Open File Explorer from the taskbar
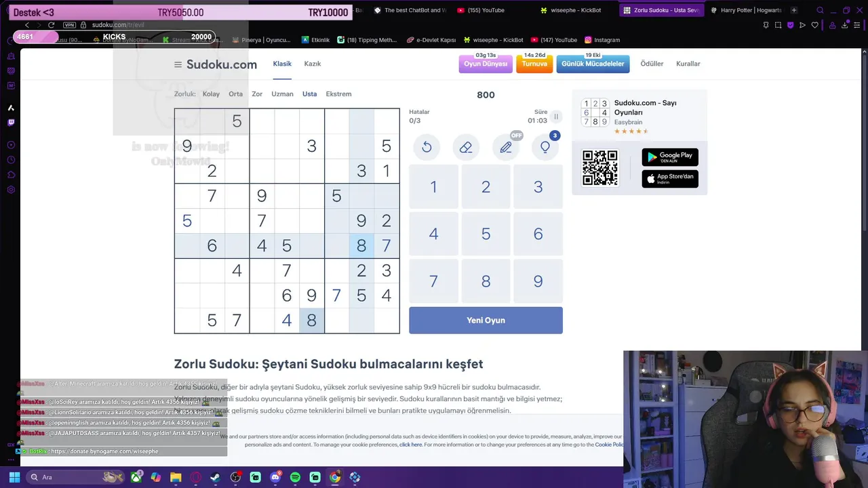Screen dimensions: 868x488 176,477
